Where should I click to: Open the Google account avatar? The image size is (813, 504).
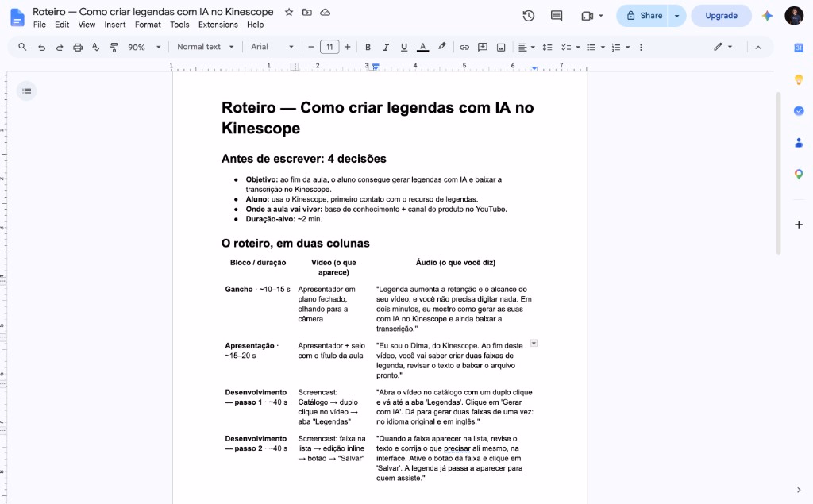click(x=793, y=16)
